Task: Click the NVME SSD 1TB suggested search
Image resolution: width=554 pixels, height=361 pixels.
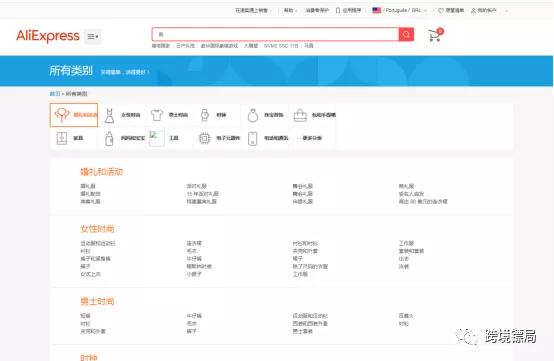Action: pyautogui.click(x=281, y=46)
